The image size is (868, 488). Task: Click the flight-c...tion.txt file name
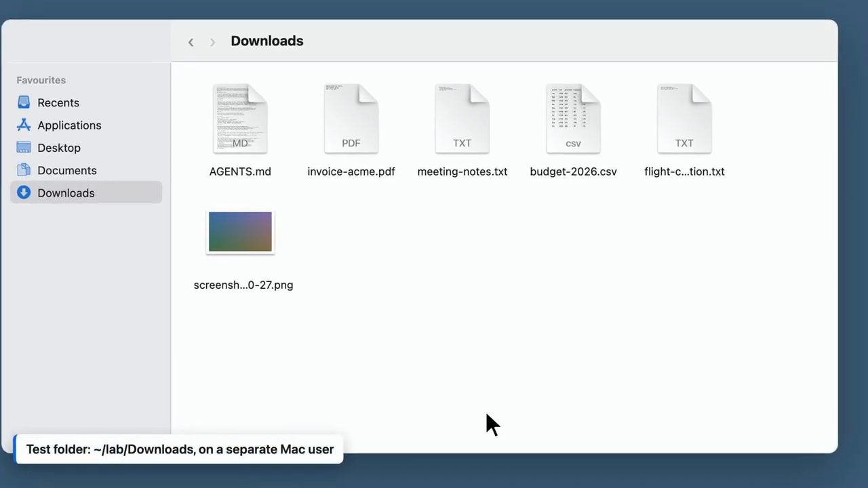pos(684,171)
